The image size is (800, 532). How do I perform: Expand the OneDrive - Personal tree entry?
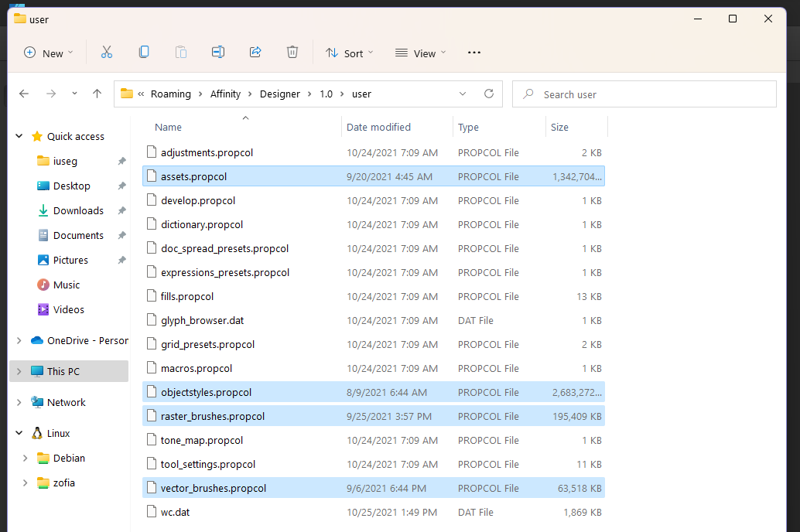click(x=18, y=340)
